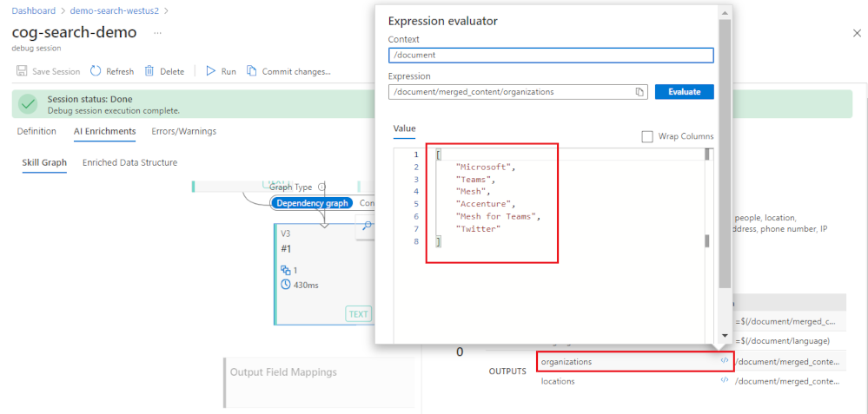Click the Commit changes icon

(252, 71)
